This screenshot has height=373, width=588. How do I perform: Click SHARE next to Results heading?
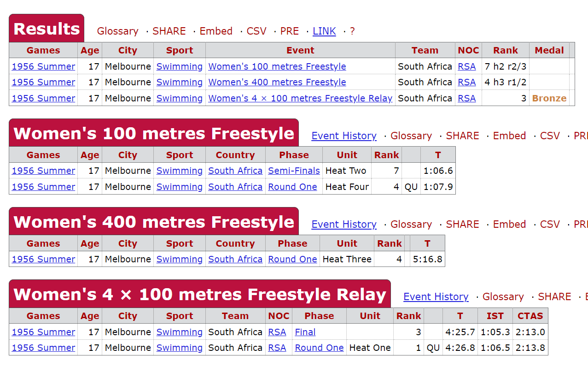[169, 31]
